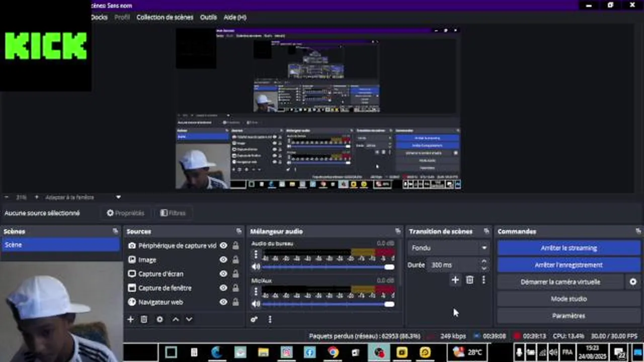Click the Filtres button
This screenshot has height=362, width=644.
tap(173, 213)
